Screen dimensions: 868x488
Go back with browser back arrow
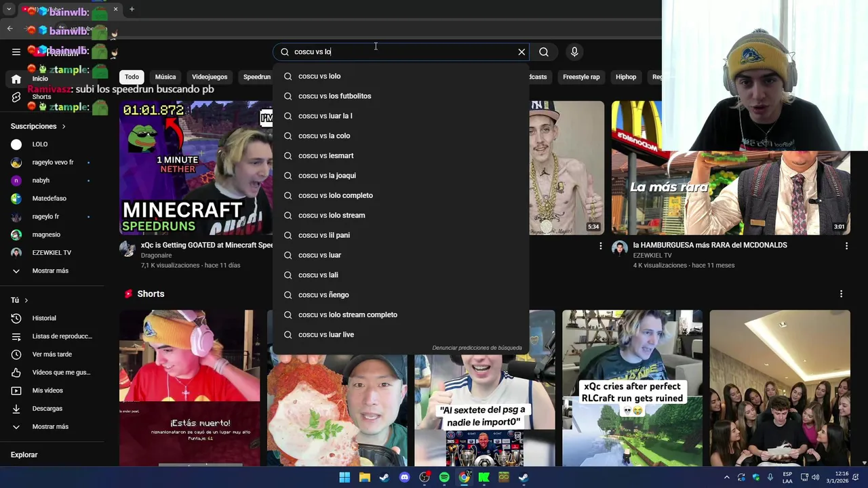click(9, 28)
